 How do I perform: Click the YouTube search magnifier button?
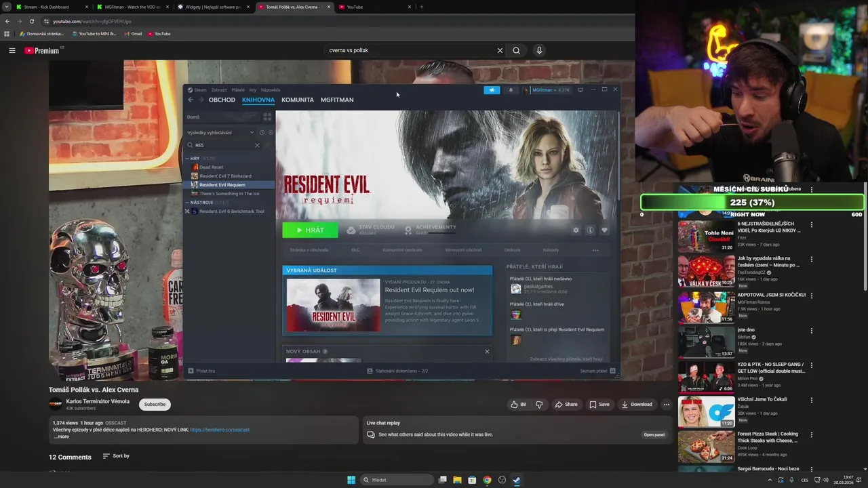[x=517, y=50]
